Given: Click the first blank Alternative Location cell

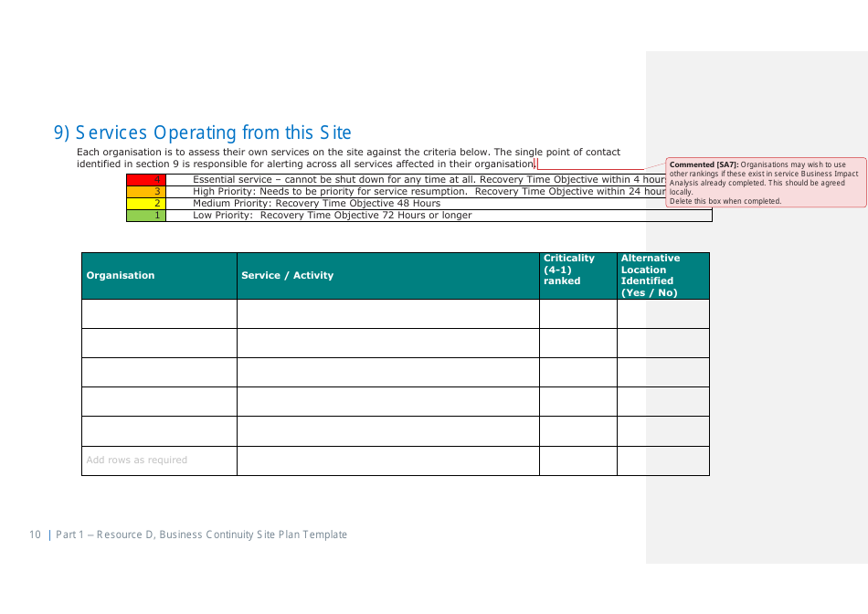Looking at the screenshot, I should click(663, 313).
